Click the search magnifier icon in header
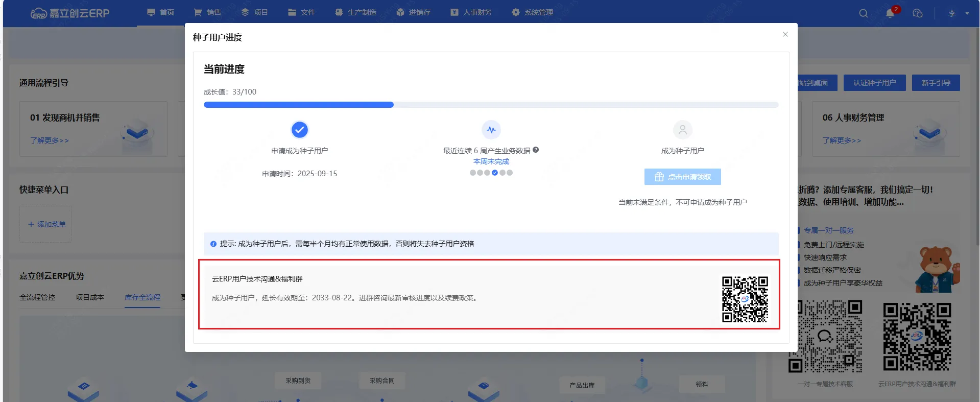980x402 pixels. 863,13
